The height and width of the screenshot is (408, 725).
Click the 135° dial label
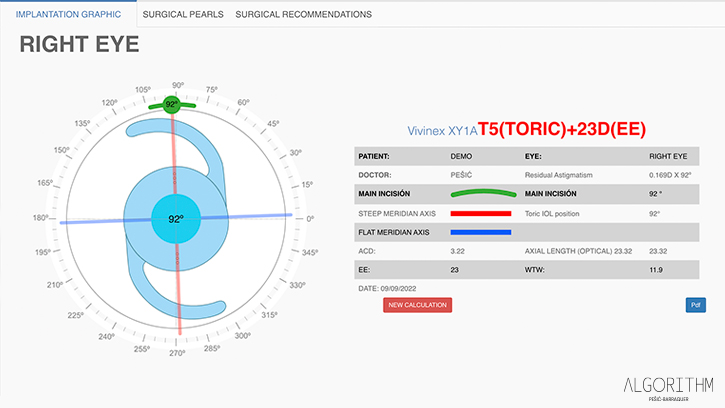coord(82,123)
